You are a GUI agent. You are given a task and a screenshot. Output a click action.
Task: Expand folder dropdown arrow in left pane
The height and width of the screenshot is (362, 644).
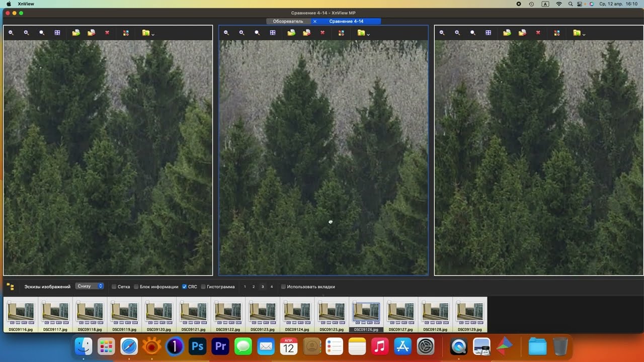pos(153,34)
